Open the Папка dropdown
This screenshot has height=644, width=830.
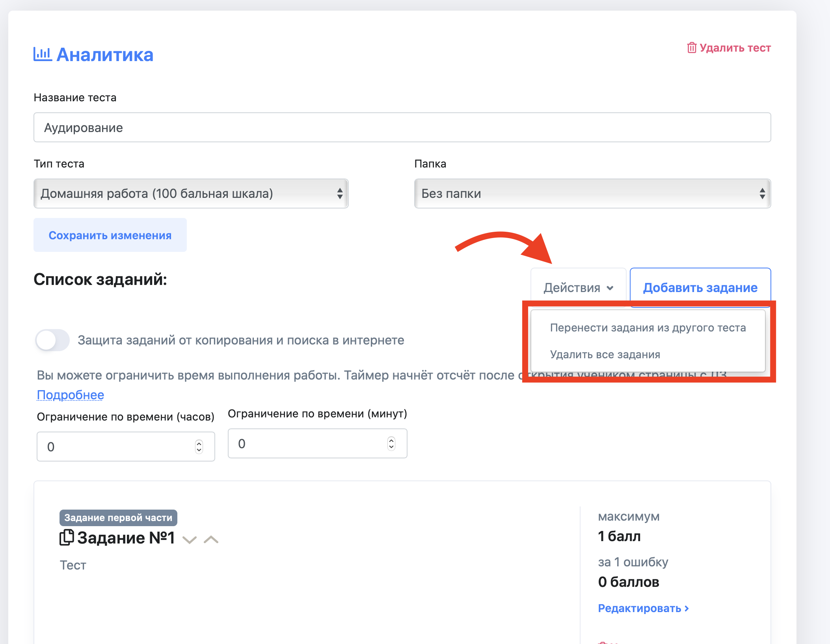pyautogui.click(x=592, y=194)
